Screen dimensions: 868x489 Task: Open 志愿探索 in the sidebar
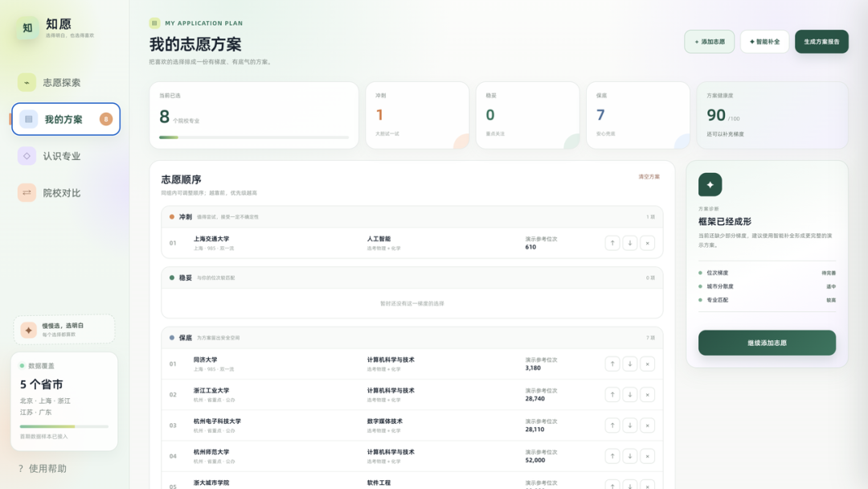pyautogui.click(x=65, y=83)
